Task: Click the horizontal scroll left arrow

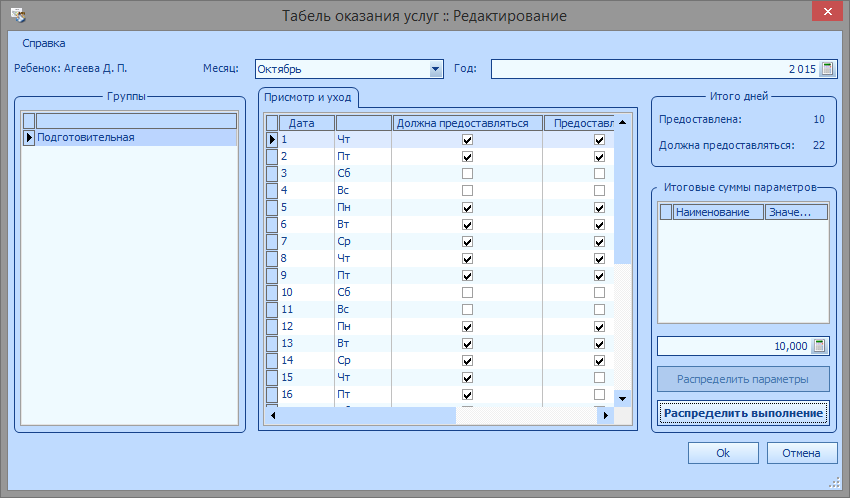Action: point(273,416)
